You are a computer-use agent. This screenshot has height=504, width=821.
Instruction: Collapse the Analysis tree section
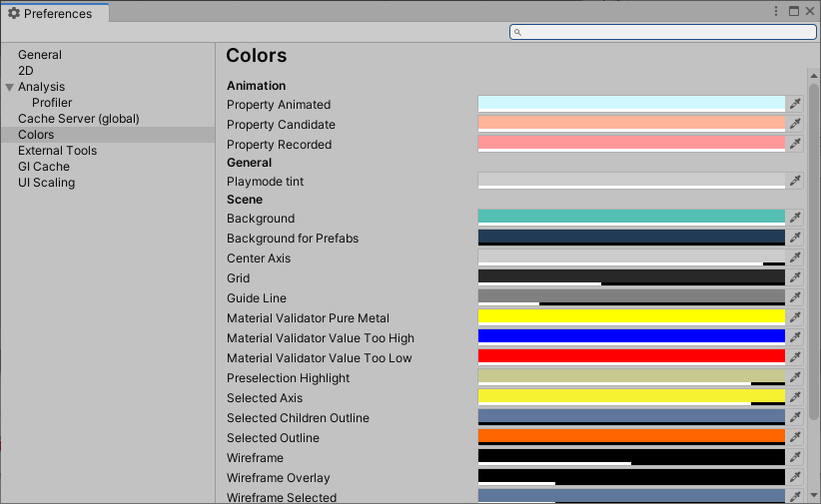coord(10,87)
